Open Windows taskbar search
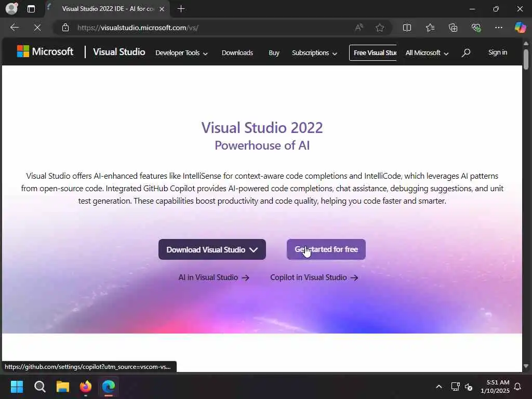The image size is (532, 399). click(x=39, y=387)
